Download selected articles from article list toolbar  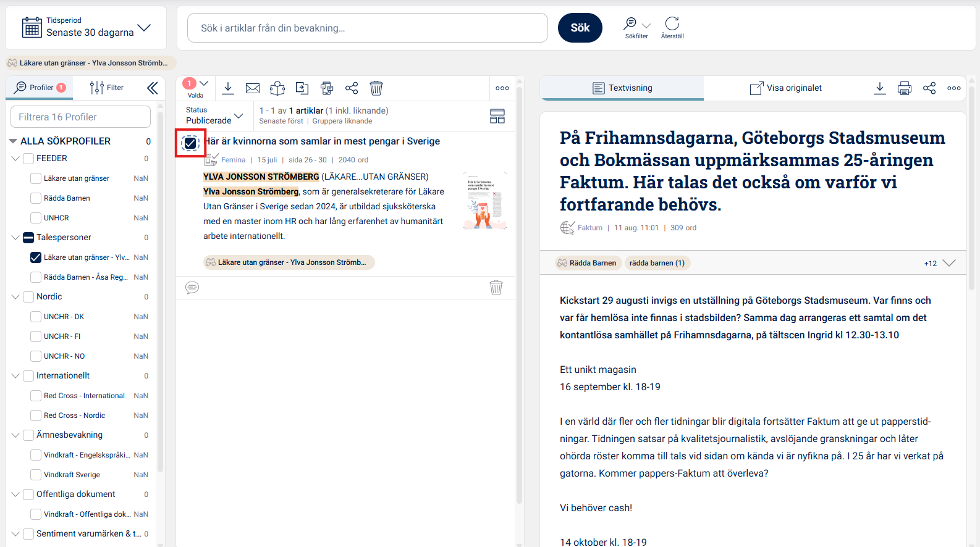point(228,88)
